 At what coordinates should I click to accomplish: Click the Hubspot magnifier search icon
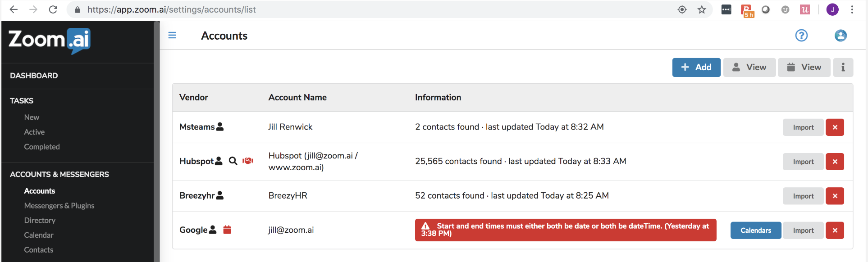pos(233,161)
